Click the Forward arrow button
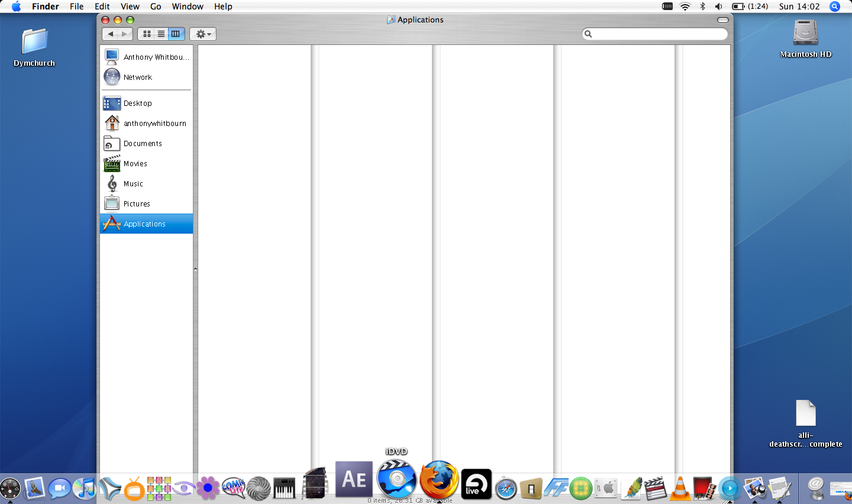 pos(125,34)
